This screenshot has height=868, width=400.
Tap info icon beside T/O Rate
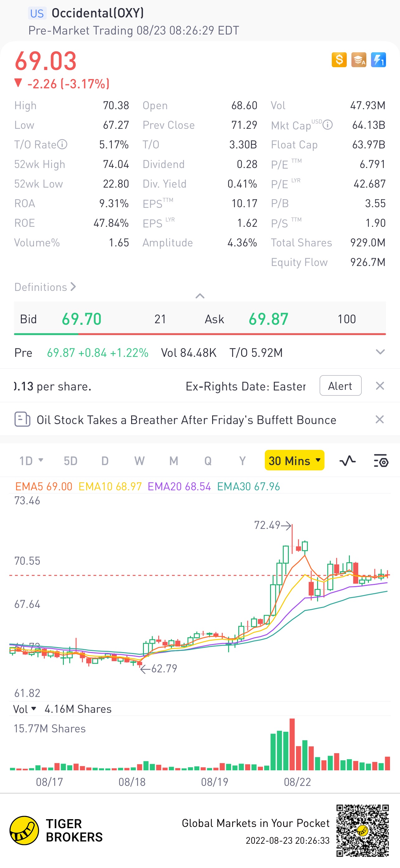[x=62, y=145]
